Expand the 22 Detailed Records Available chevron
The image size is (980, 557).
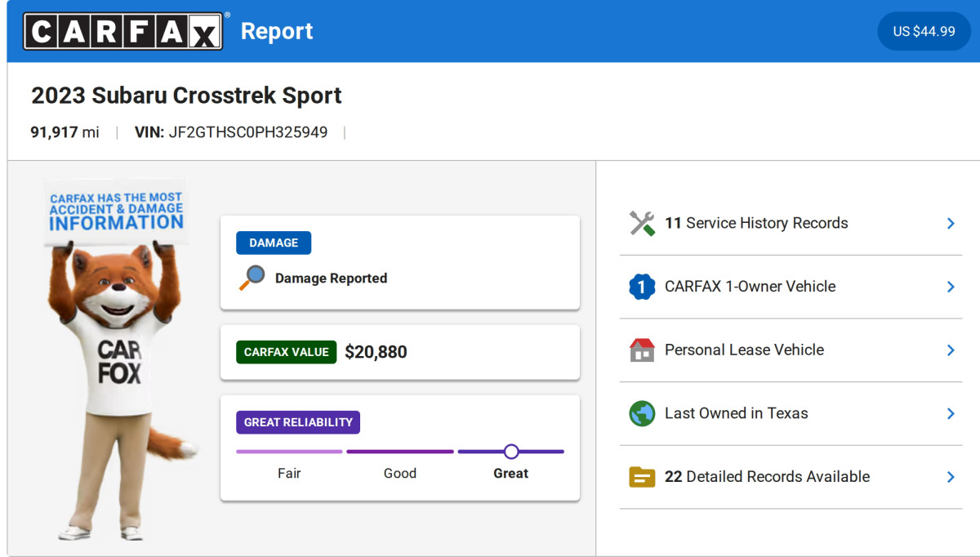[951, 477]
